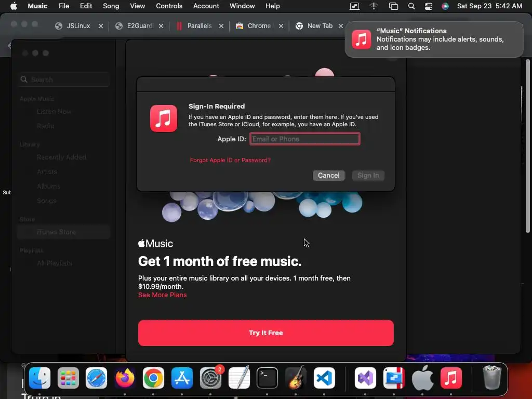Viewport: 532px width, 399px height.
Task: Click the Music icon in sign-in dialog
Action: point(164,118)
